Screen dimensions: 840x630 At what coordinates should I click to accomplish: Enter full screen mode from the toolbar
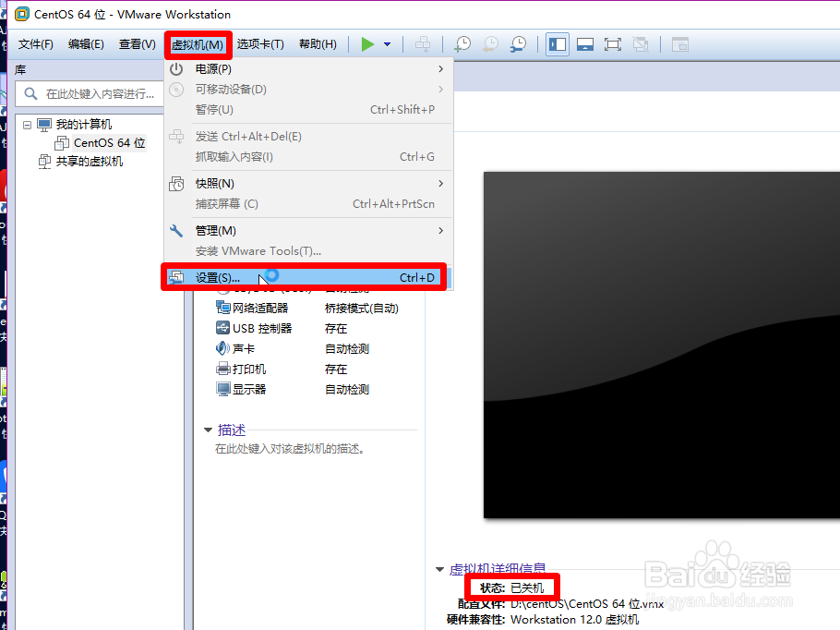click(x=612, y=43)
